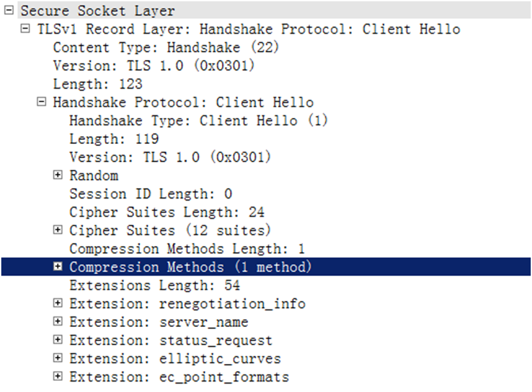
Task: Select the Compression Methods Length: 1 row
Action: tap(187, 248)
